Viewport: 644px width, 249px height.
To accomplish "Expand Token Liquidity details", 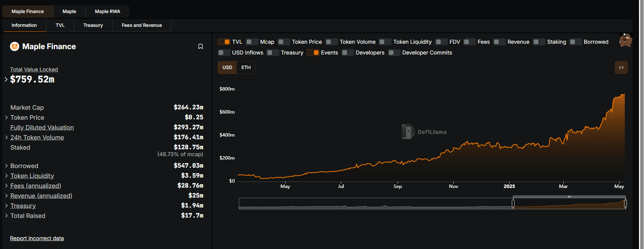I will point(7,176).
